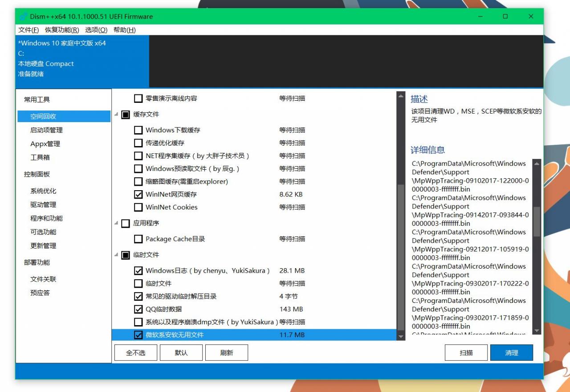Click the 描述 heading in right panel
Image resolution: width=570 pixels, height=392 pixels.
419,99
